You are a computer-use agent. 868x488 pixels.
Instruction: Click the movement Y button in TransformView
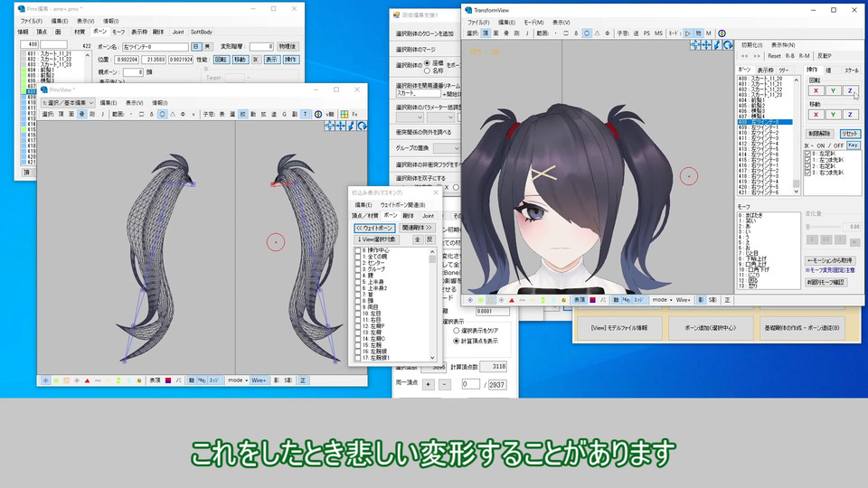pyautogui.click(x=833, y=115)
